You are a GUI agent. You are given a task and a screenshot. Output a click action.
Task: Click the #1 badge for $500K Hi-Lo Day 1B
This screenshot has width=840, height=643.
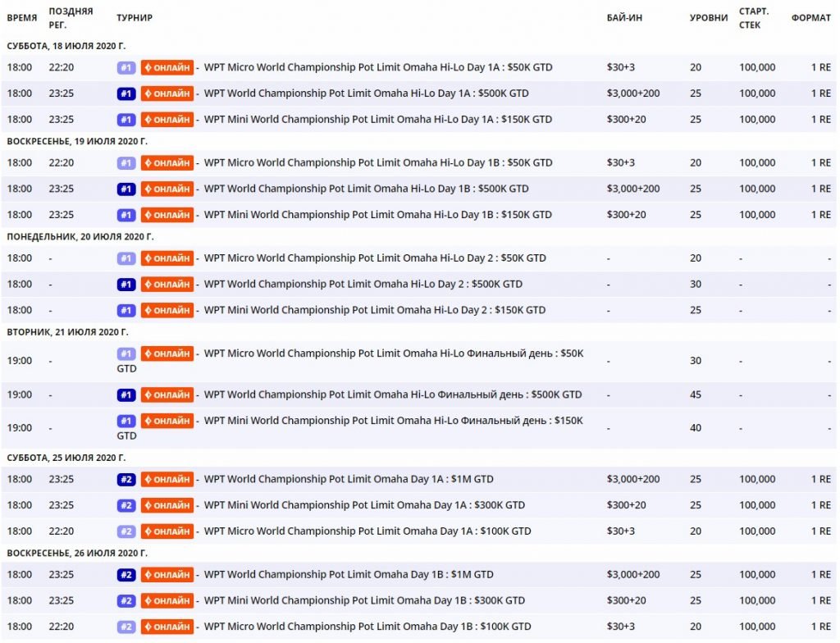click(126, 189)
